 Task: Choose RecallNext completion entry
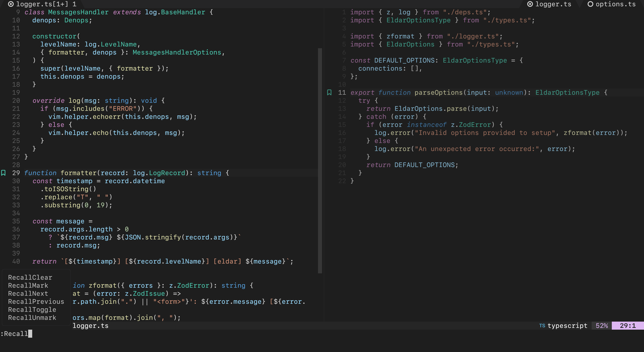[28, 293]
